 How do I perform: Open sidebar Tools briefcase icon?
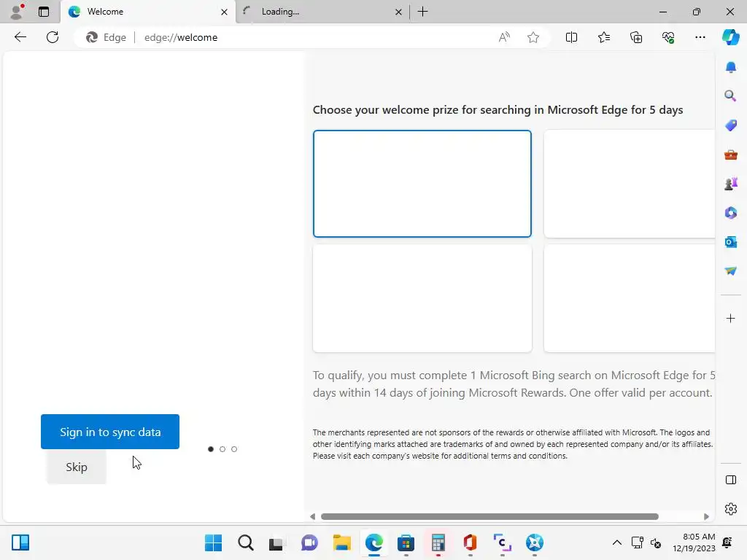(731, 155)
